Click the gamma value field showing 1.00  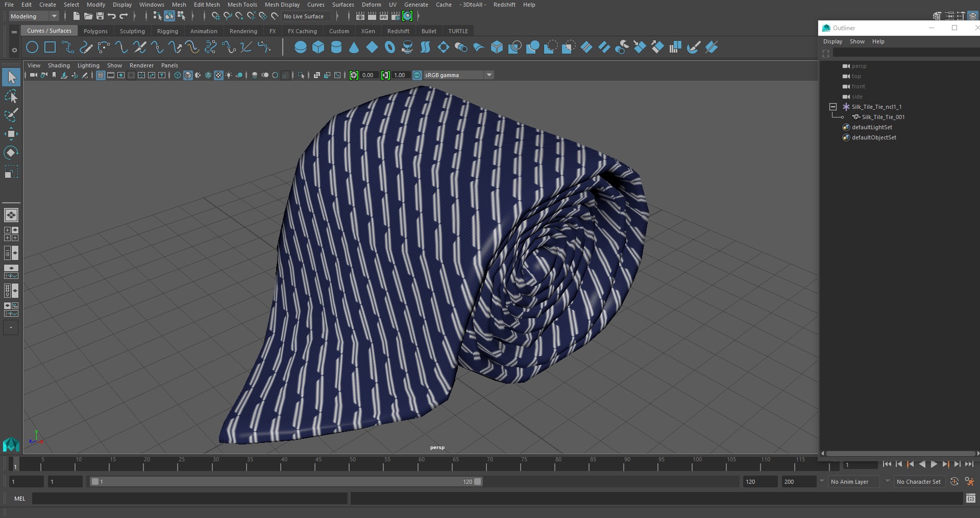(400, 75)
